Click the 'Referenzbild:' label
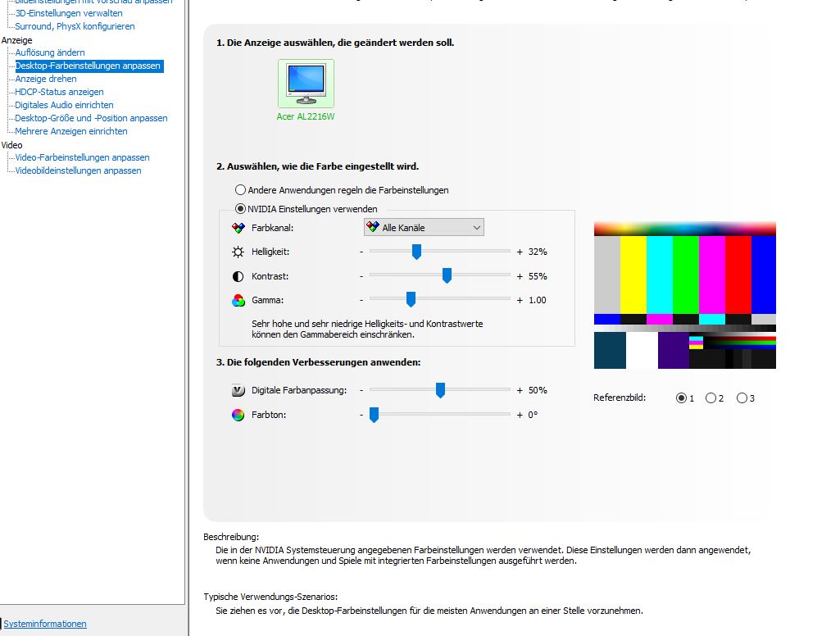Screen dimensions: 840x636 point(620,397)
